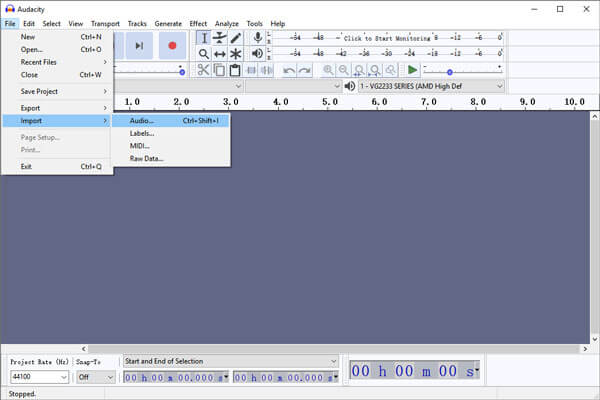
Task: Open the File menu
Action: (x=10, y=24)
